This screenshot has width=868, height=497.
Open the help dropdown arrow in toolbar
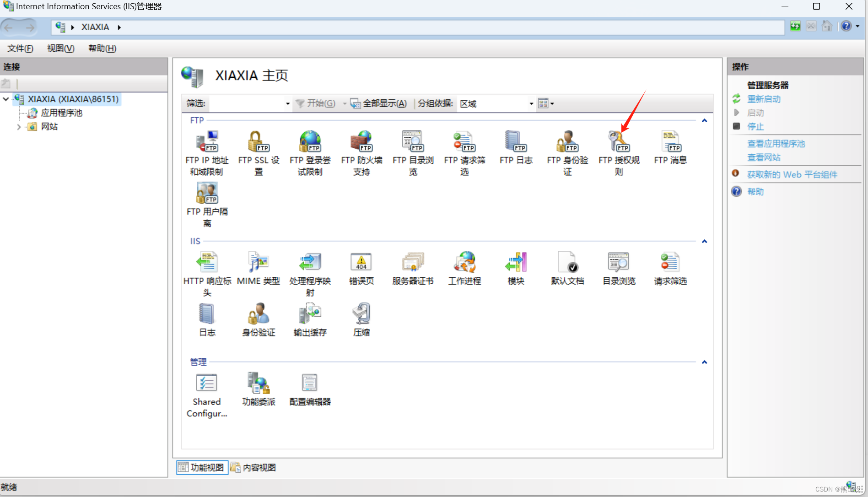coord(857,27)
